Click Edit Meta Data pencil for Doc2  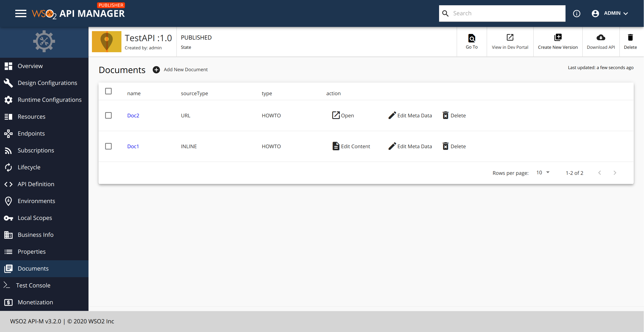(x=392, y=115)
